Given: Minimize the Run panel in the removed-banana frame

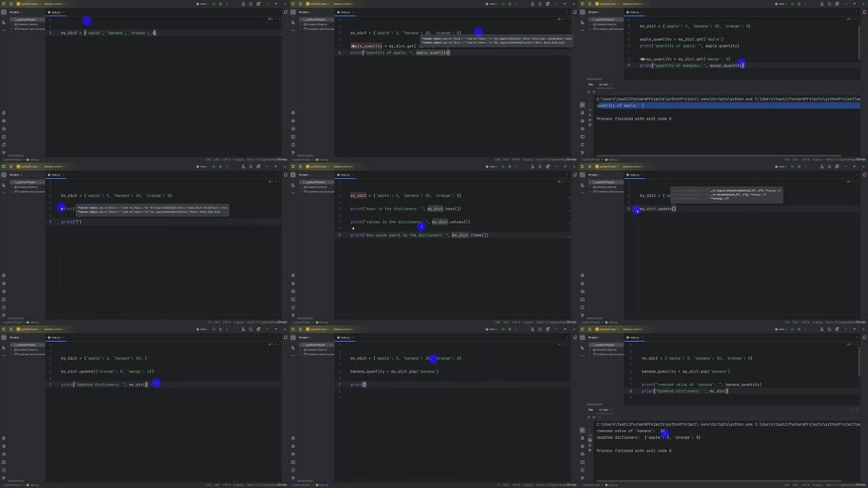Looking at the screenshot, I should [x=857, y=410].
